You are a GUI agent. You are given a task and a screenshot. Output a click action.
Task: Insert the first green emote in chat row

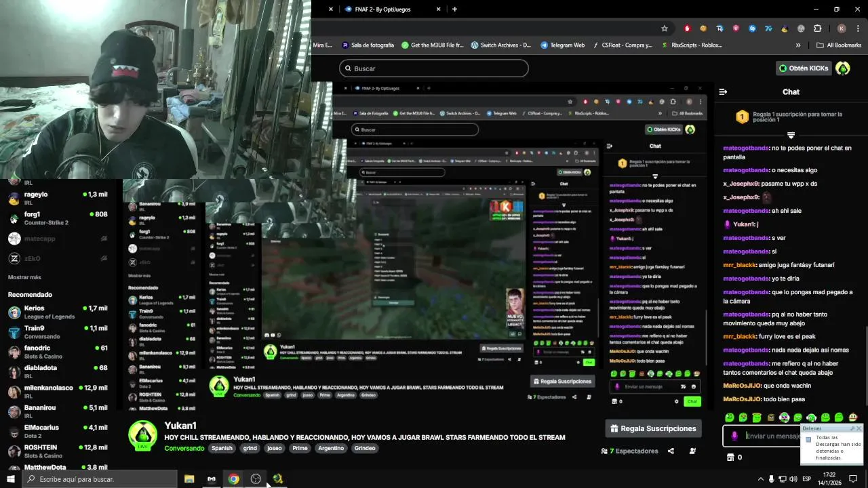click(730, 418)
